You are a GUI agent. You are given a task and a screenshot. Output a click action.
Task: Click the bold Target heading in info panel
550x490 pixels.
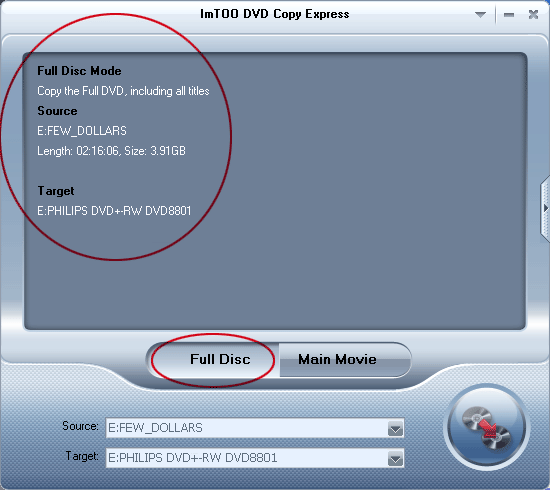click(56, 191)
